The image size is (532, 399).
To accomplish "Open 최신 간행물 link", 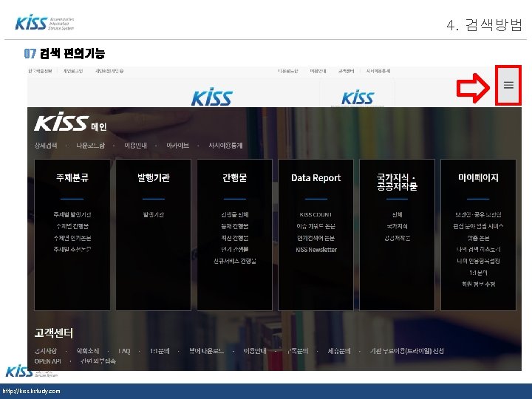I will point(235,238).
